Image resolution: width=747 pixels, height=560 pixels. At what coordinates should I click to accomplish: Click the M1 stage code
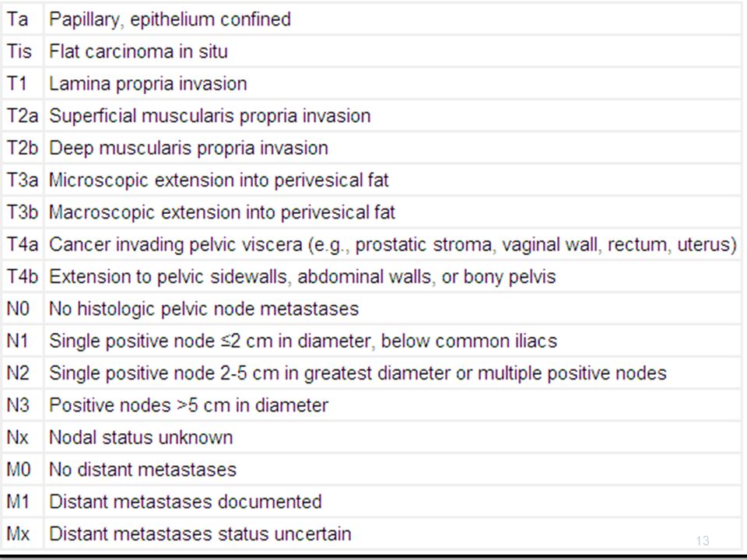[x=18, y=502]
